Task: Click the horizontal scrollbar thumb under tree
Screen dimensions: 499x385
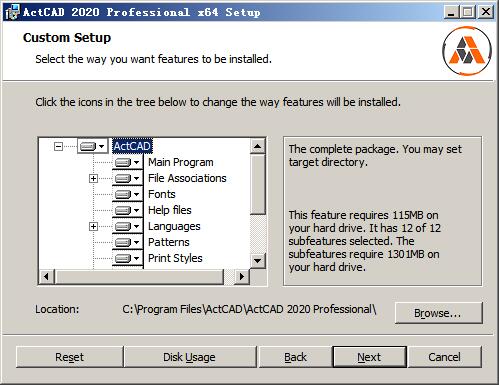Action: click(140, 277)
